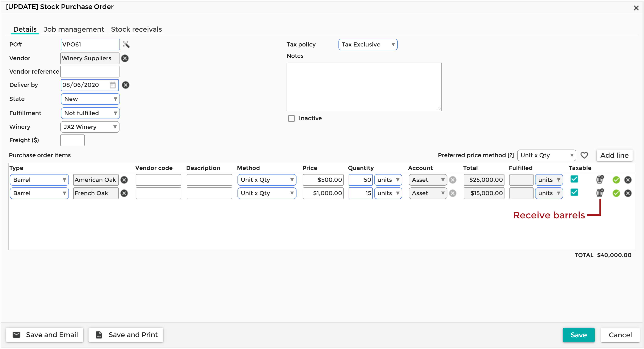Remove French Oak item selection
Screen dimensions: 644x349
[x=124, y=193]
